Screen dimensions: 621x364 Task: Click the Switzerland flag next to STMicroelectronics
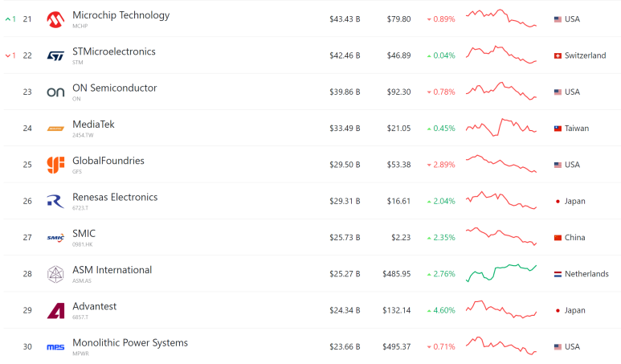pos(558,56)
